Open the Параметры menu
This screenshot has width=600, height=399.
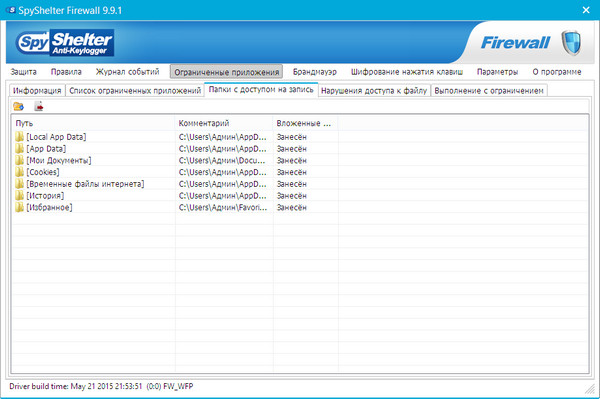click(497, 72)
